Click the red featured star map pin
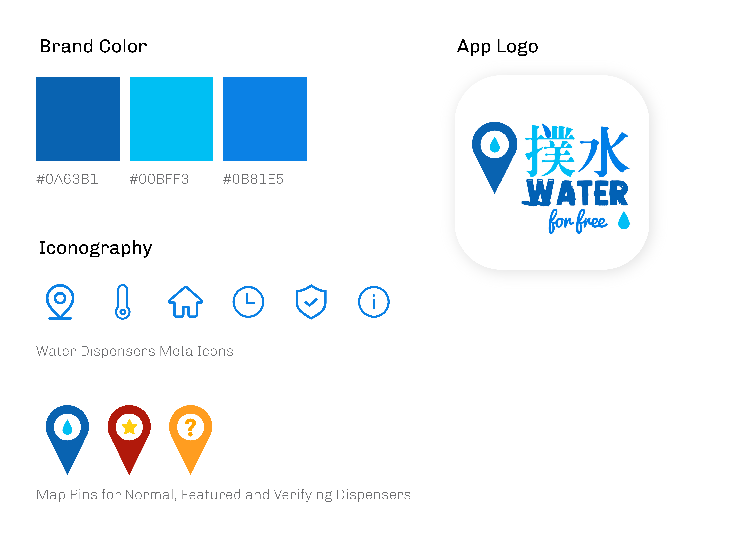The width and height of the screenshot is (747, 560). point(129,439)
